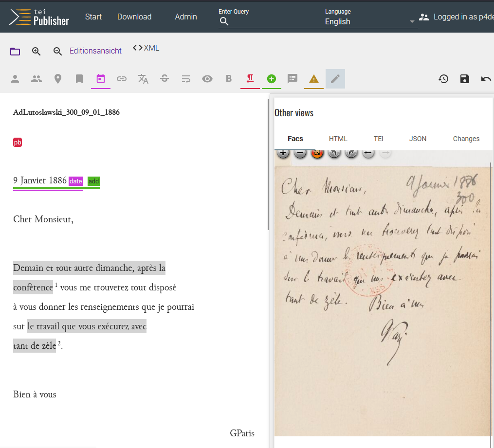494x448 pixels.
Task: Toggle the edit pencil mode
Action: [335, 78]
